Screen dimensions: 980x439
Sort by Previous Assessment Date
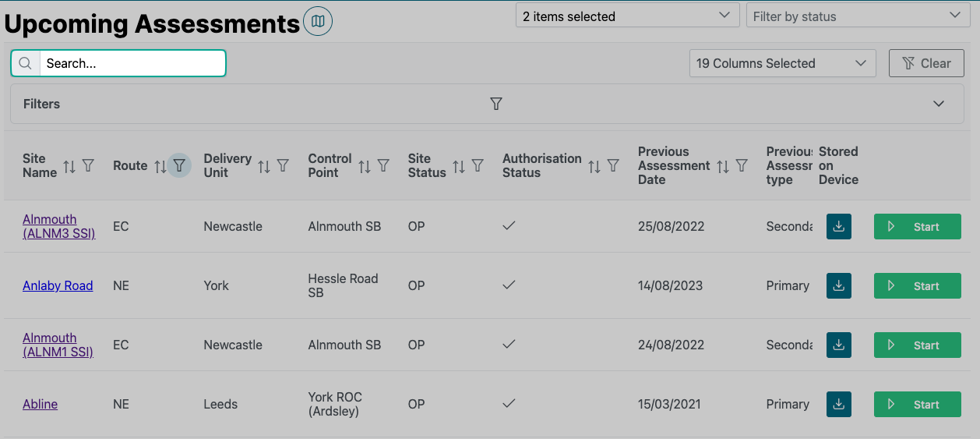tap(723, 165)
